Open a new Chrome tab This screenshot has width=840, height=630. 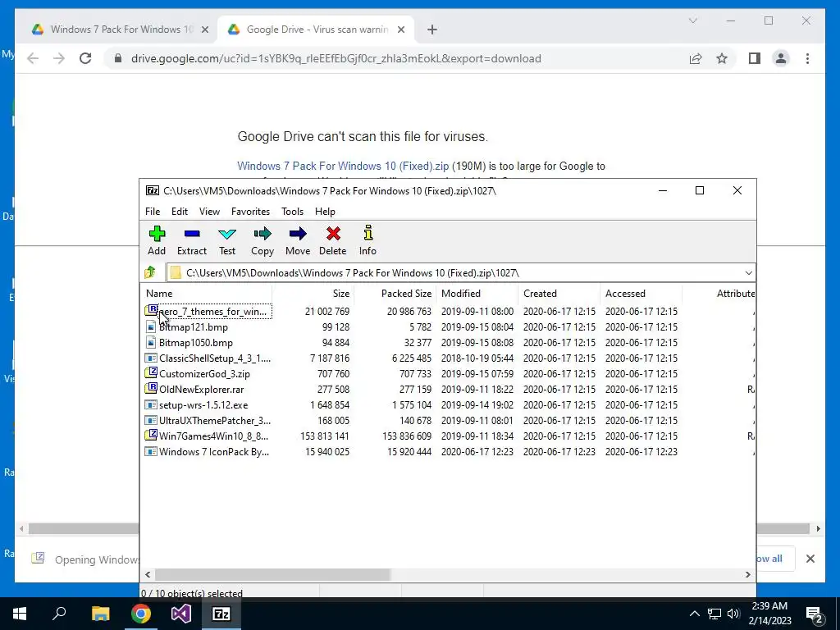point(432,30)
